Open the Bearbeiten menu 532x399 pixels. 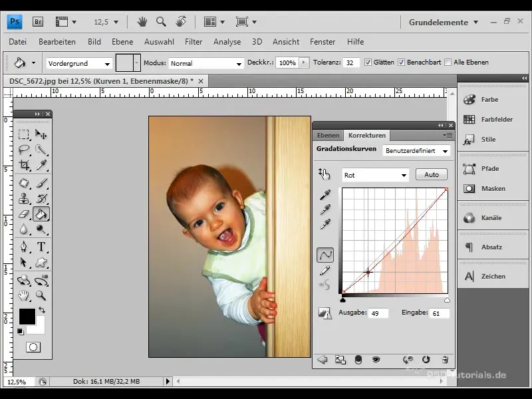click(57, 42)
